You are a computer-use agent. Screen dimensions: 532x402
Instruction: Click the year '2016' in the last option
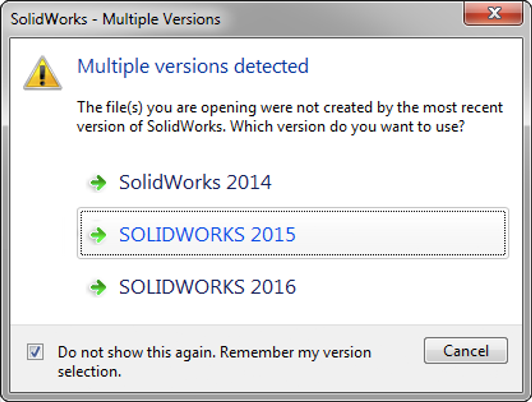point(273,287)
